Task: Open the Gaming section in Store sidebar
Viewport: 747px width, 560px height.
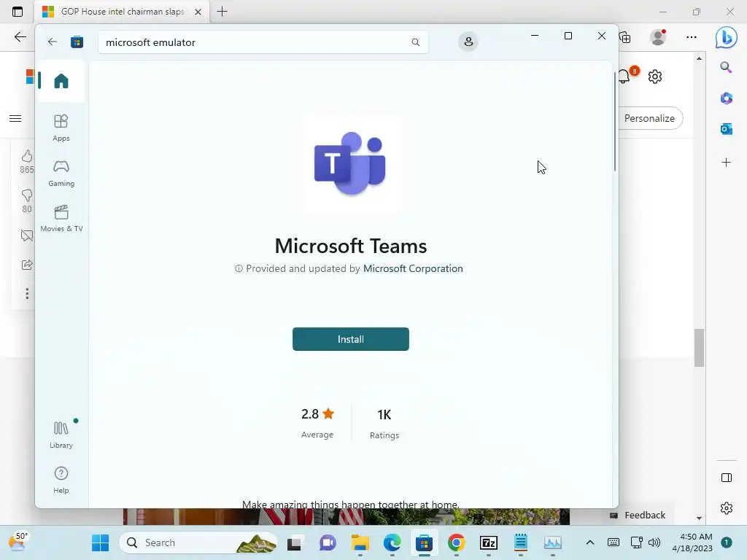Action: click(x=61, y=174)
